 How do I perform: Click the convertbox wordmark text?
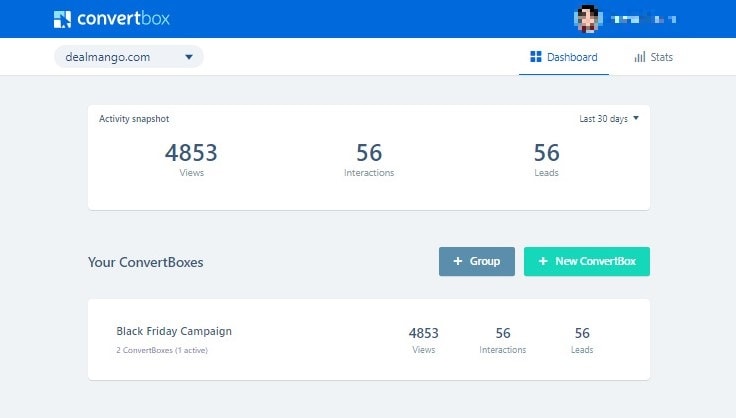click(x=123, y=19)
